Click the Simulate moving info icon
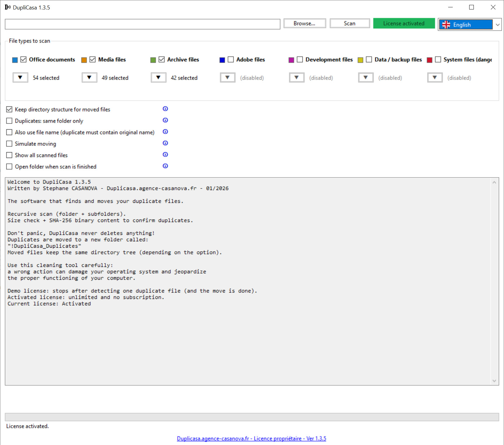 click(x=165, y=143)
